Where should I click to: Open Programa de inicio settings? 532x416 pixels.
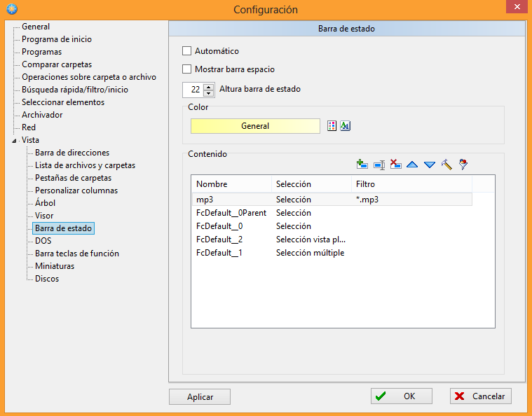click(57, 39)
